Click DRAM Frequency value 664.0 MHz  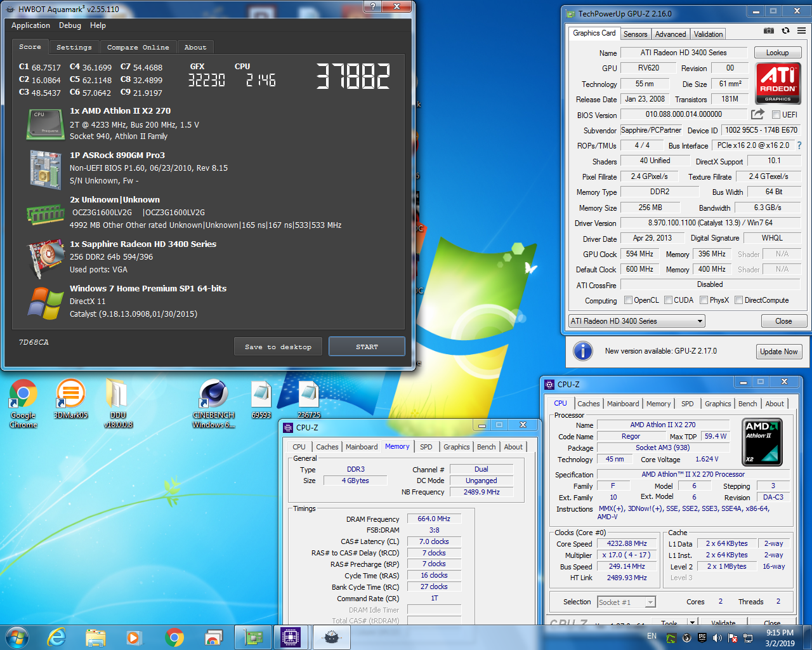click(x=434, y=519)
